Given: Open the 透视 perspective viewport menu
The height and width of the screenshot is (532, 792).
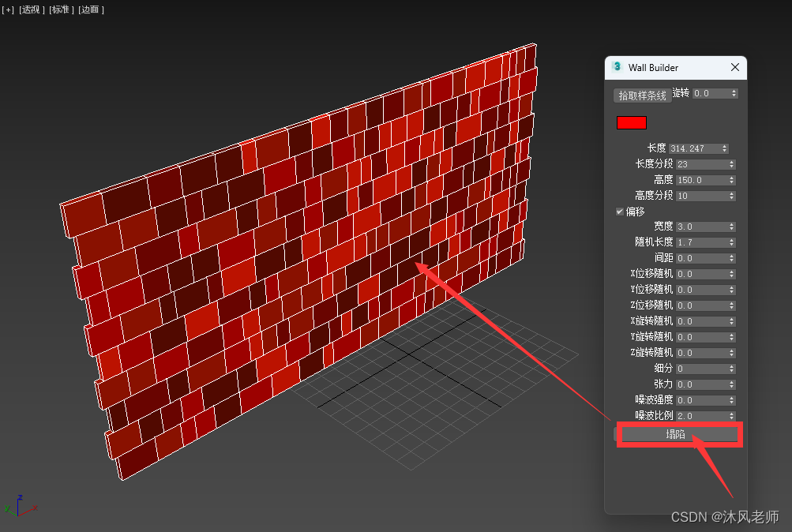Looking at the screenshot, I should [32, 9].
